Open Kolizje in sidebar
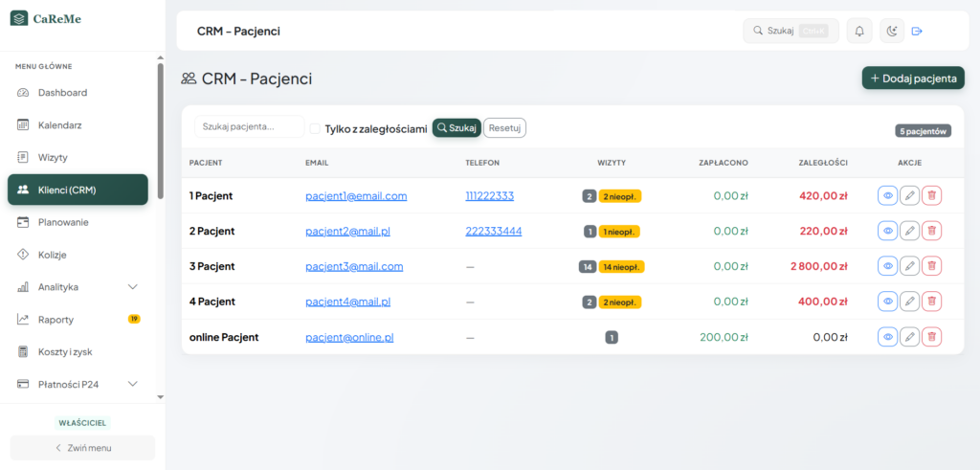980x470 pixels. pyautogui.click(x=78, y=255)
